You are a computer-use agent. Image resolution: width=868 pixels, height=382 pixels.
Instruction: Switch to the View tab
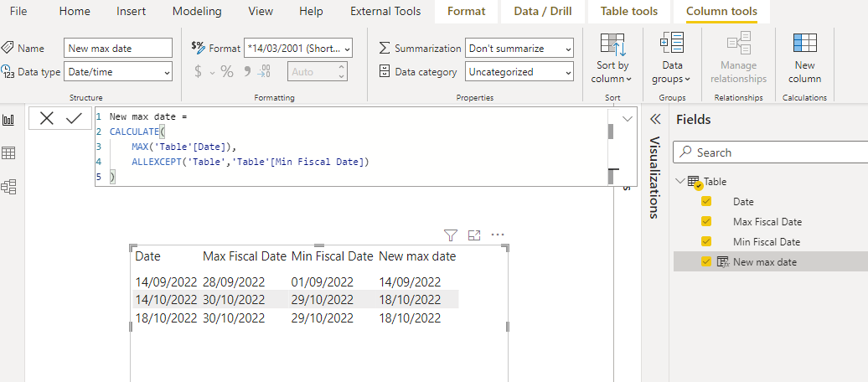click(261, 11)
